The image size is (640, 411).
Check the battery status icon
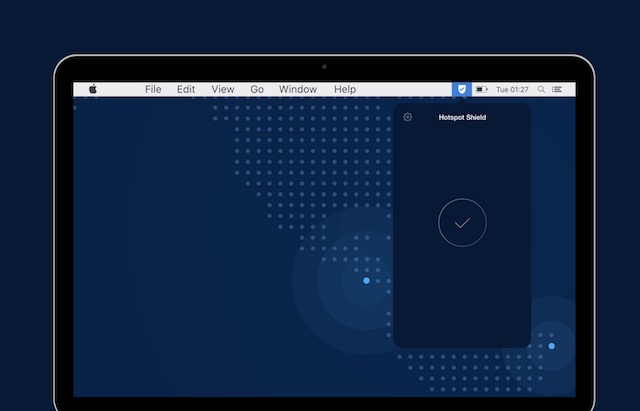coord(482,89)
